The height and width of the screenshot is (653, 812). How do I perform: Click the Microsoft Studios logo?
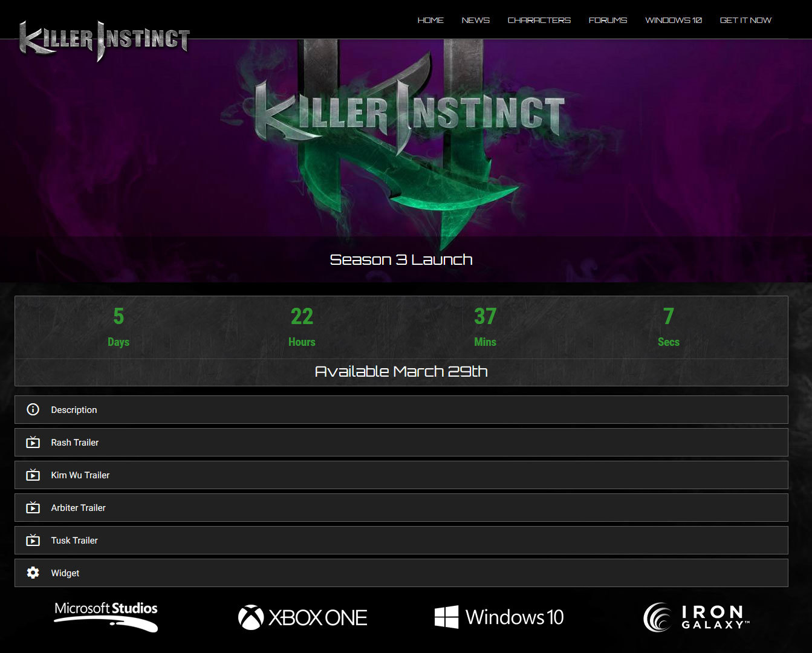click(x=106, y=617)
